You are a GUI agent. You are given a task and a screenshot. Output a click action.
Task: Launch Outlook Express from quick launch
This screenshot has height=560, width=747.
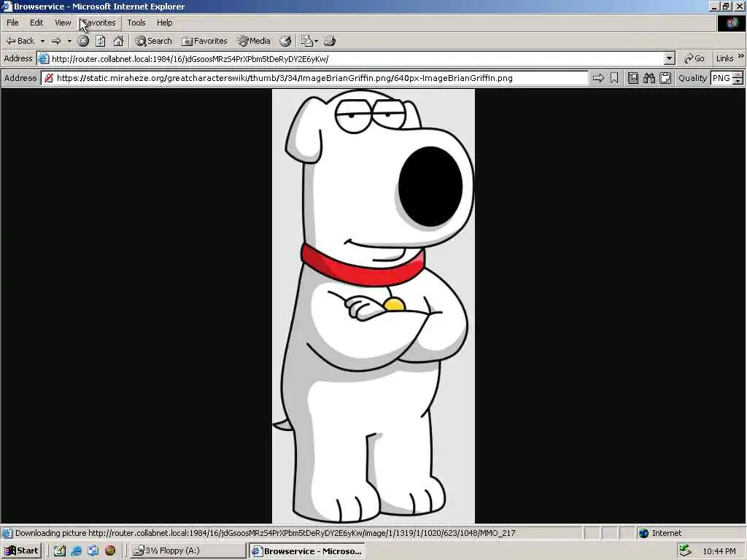[93, 551]
